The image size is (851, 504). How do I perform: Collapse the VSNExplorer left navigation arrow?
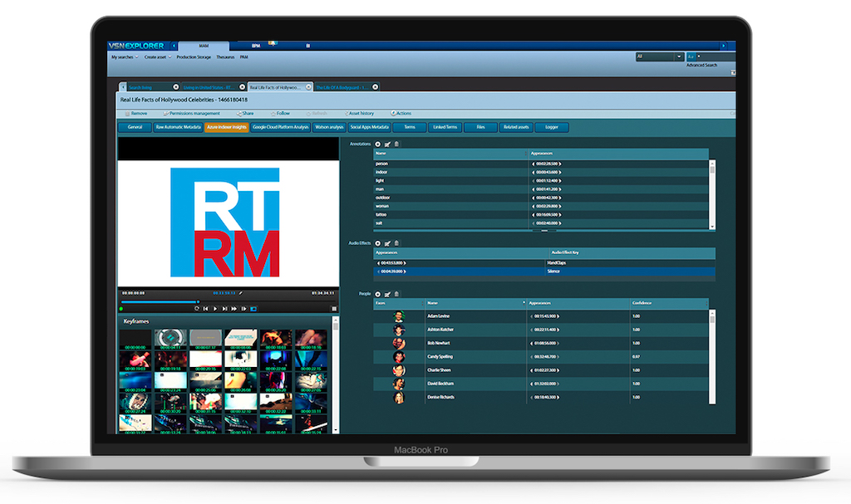[174, 46]
